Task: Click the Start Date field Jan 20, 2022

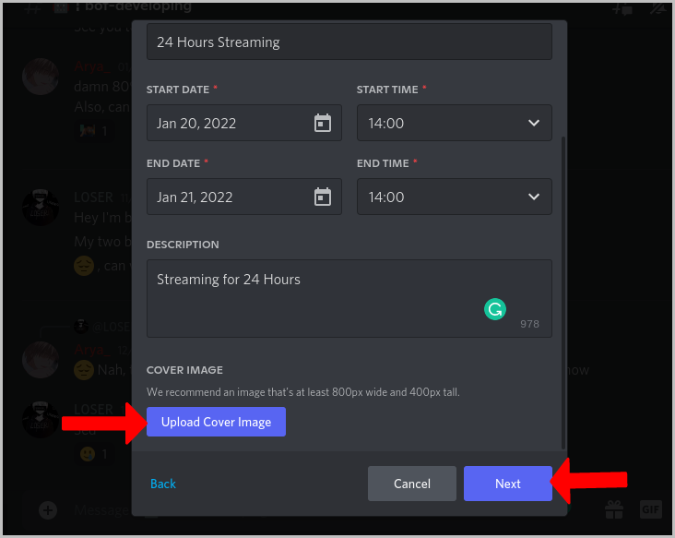Action: [x=244, y=123]
